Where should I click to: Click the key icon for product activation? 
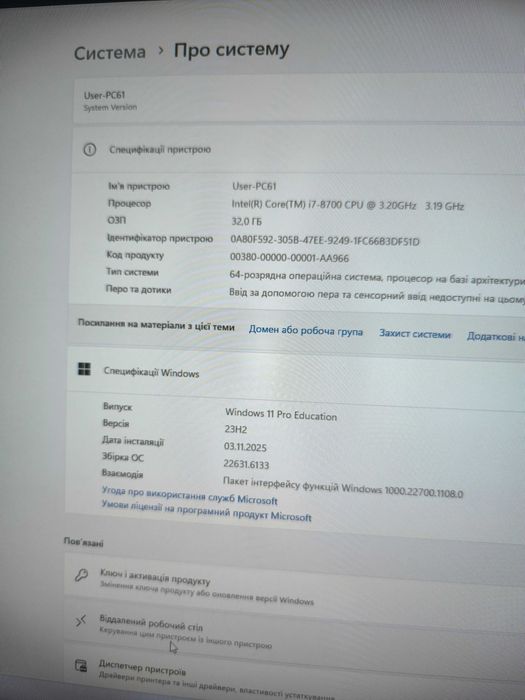pos(81,575)
